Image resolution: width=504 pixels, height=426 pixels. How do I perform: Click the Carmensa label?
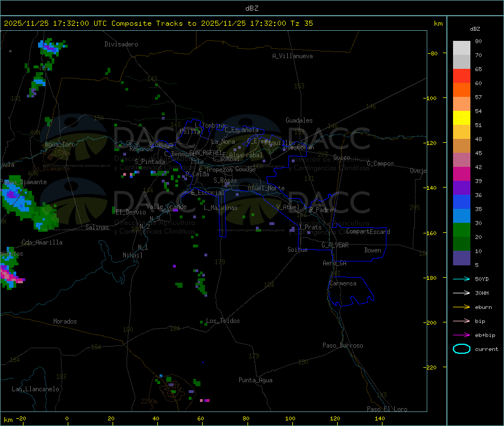click(343, 283)
